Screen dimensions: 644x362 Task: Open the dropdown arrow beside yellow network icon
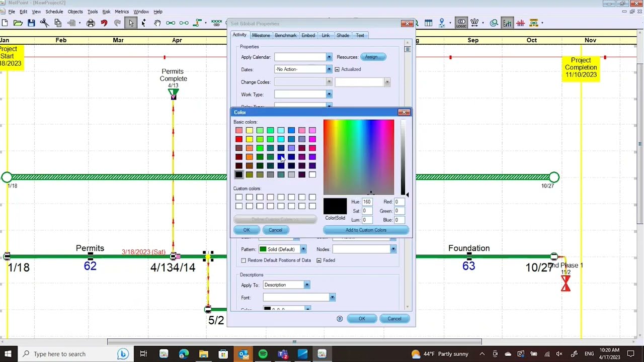click(x=543, y=23)
